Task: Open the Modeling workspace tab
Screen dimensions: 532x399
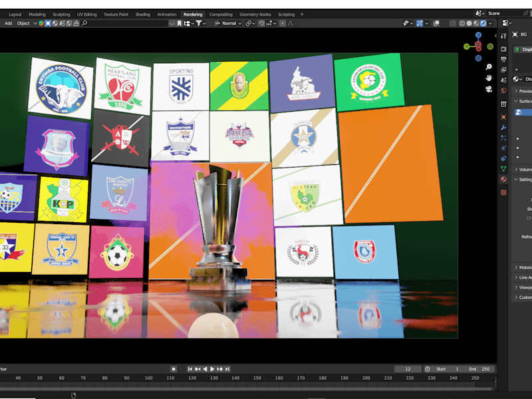Action: (x=37, y=14)
